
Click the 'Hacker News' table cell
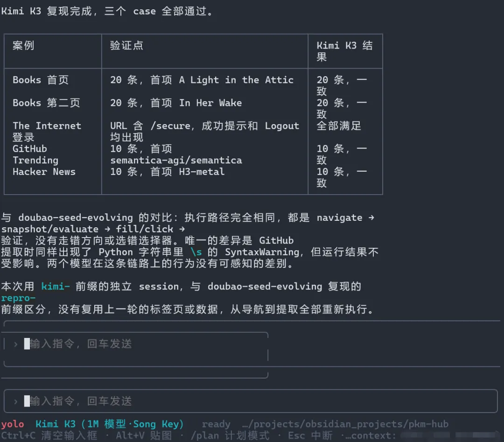[x=44, y=172]
